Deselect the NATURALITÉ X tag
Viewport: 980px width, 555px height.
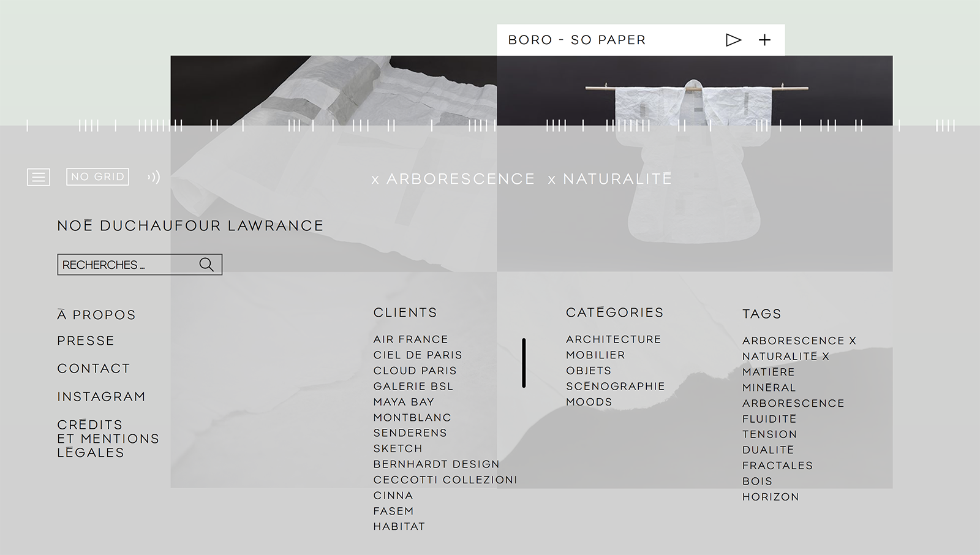click(x=785, y=356)
